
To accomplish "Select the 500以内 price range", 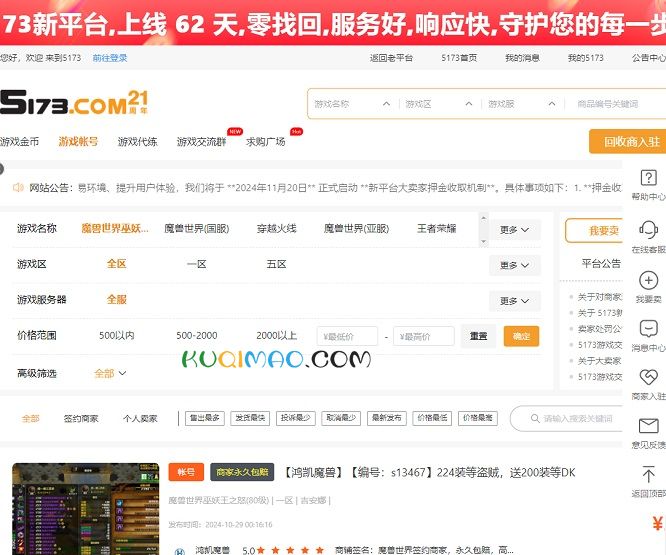I will (117, 335).
